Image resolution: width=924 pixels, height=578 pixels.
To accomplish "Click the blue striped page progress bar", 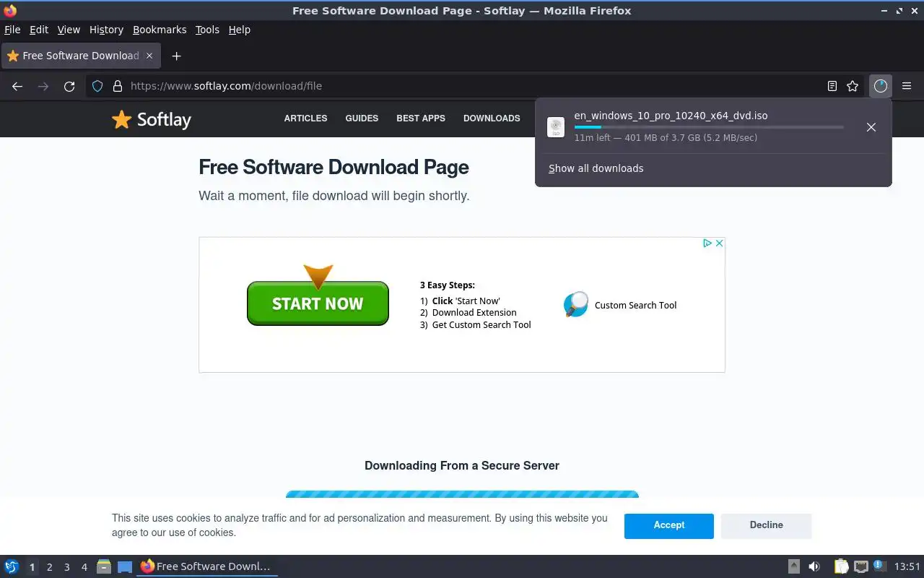I will 462,494.
